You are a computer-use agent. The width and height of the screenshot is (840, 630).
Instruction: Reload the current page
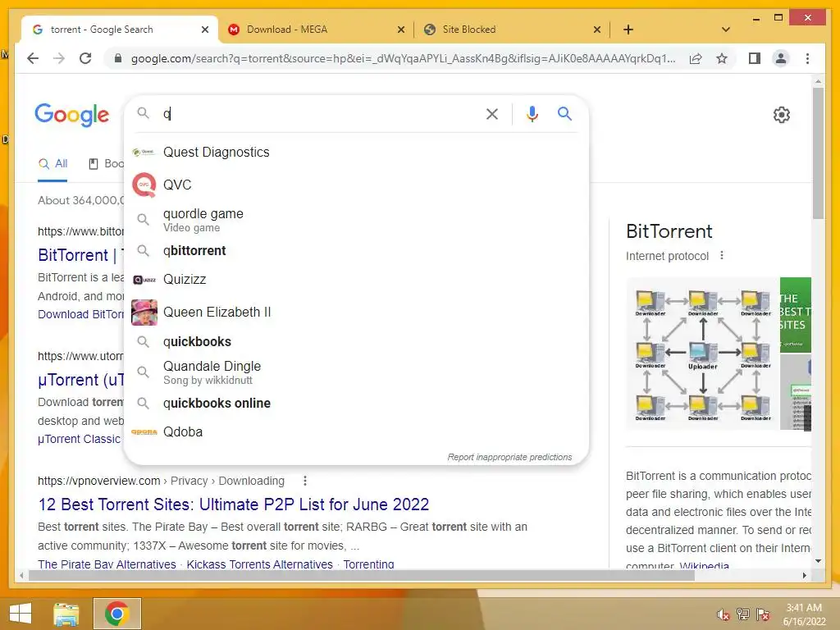click(x=85, y=58)
